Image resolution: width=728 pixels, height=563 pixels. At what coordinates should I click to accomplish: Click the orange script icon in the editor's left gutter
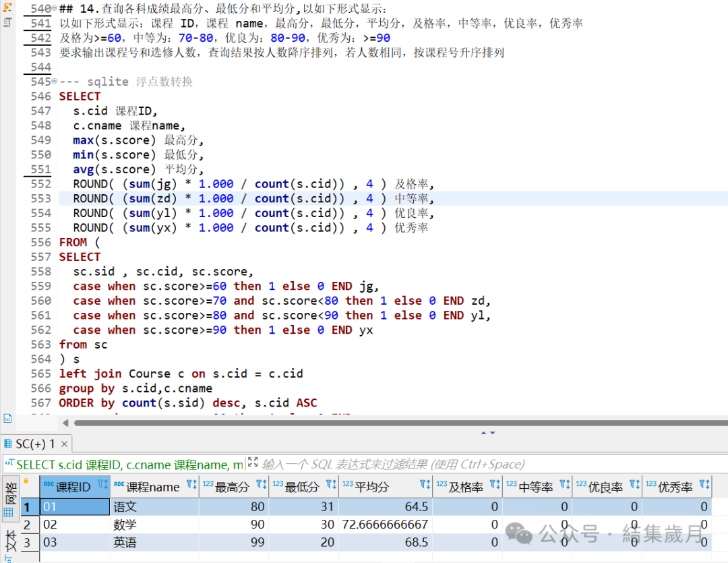7,7
